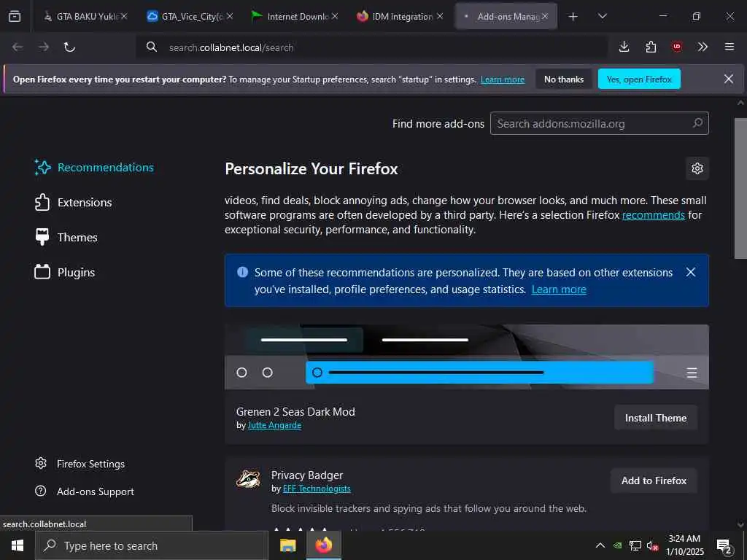Open Learn more link in startup notification
Screen dimensions: 747x560
502,79
